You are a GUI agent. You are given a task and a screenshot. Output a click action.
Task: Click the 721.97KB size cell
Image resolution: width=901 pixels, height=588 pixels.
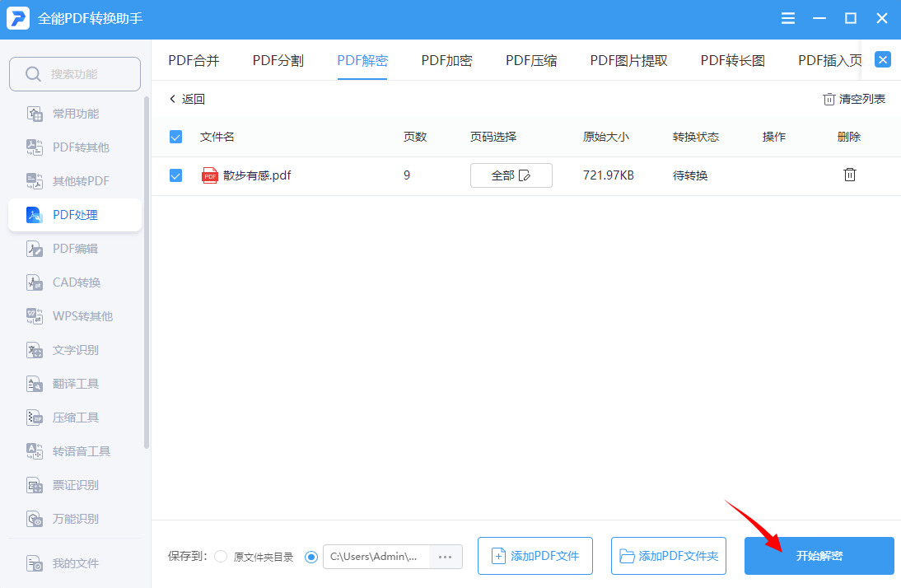pos(609,175)
